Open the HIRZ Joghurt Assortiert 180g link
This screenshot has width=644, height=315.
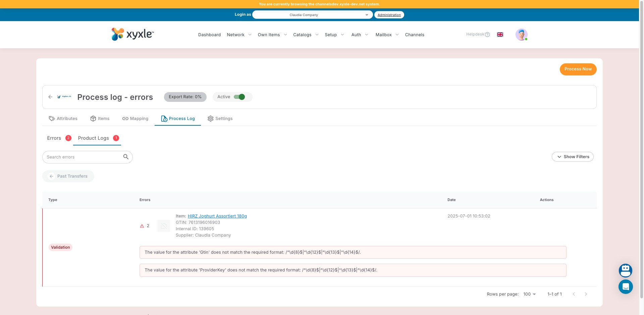217,216
